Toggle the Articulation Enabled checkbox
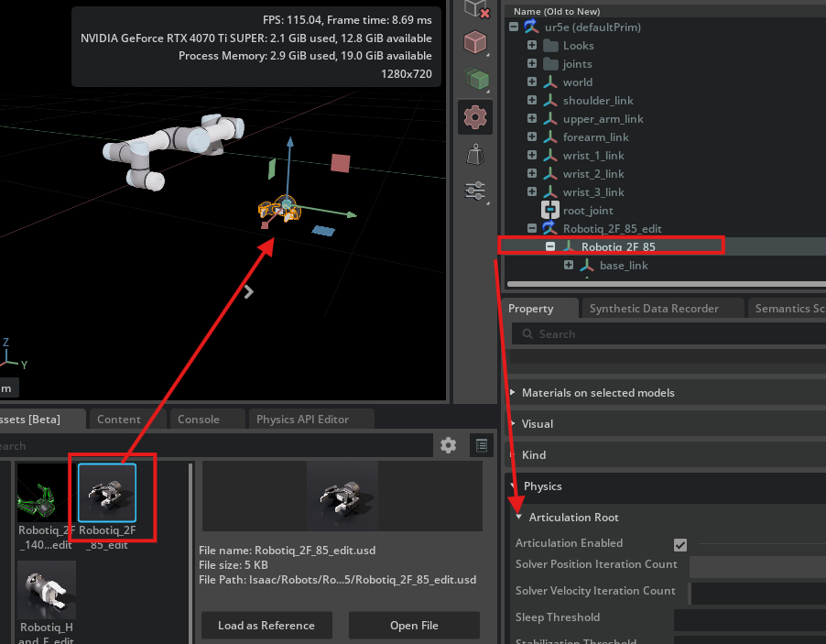826x644 pixels. (680, 542)
